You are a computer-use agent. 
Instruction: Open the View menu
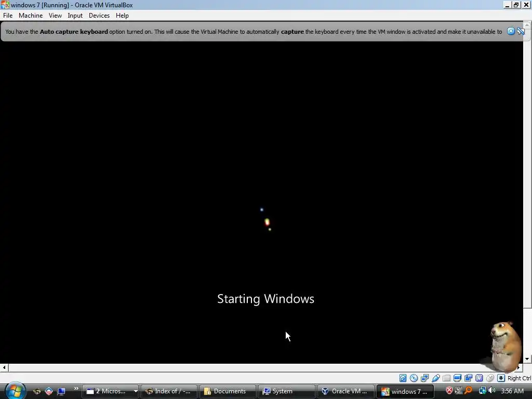[x=55, y=16]
